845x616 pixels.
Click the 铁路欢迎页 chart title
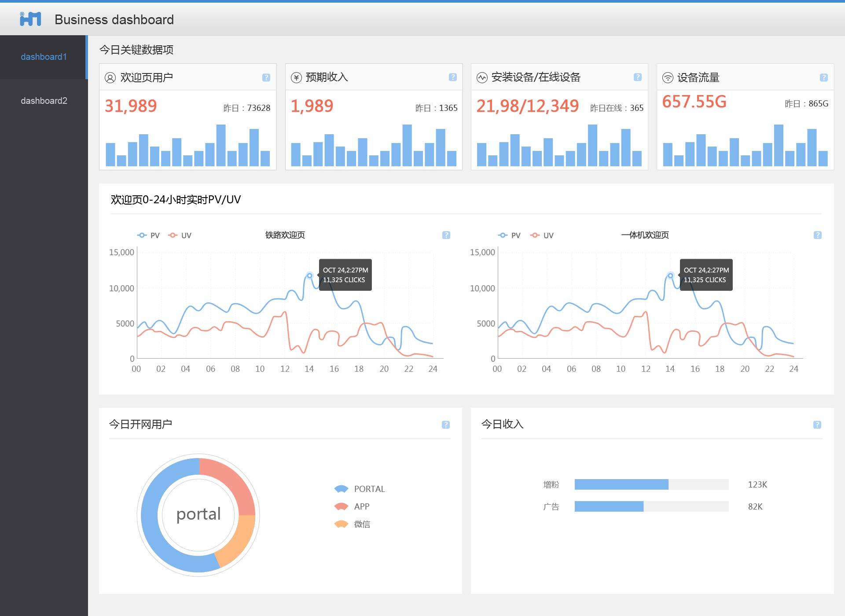(285, 235)
